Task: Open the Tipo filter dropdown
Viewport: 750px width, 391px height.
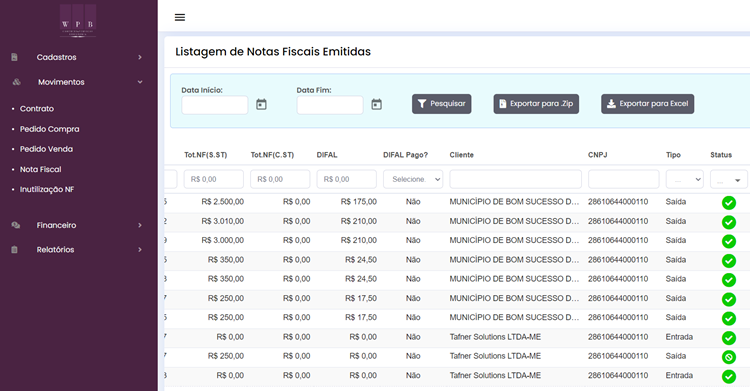Action: coord(684,179)
